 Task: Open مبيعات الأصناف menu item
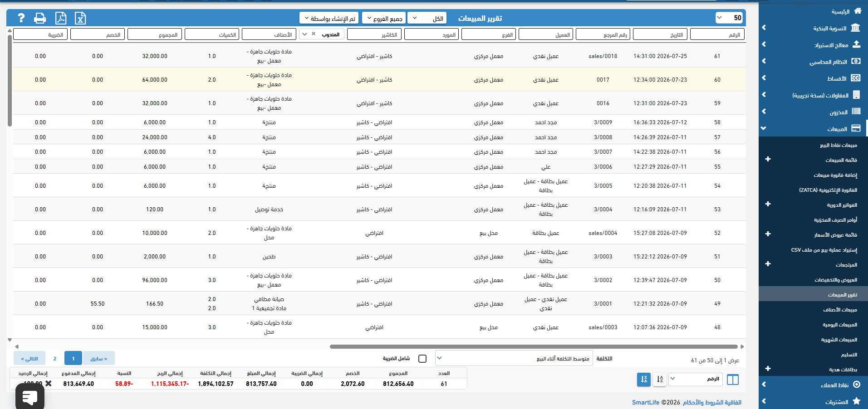point(840,310)
